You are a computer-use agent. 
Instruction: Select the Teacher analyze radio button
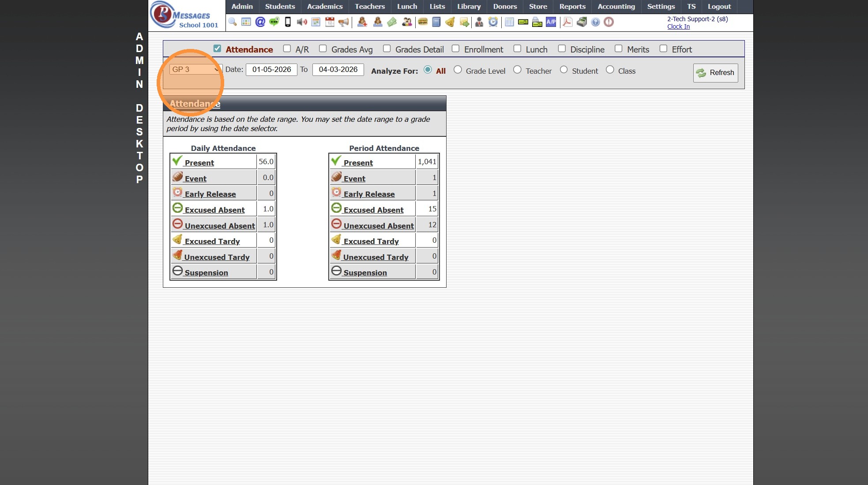click(518, 70)
